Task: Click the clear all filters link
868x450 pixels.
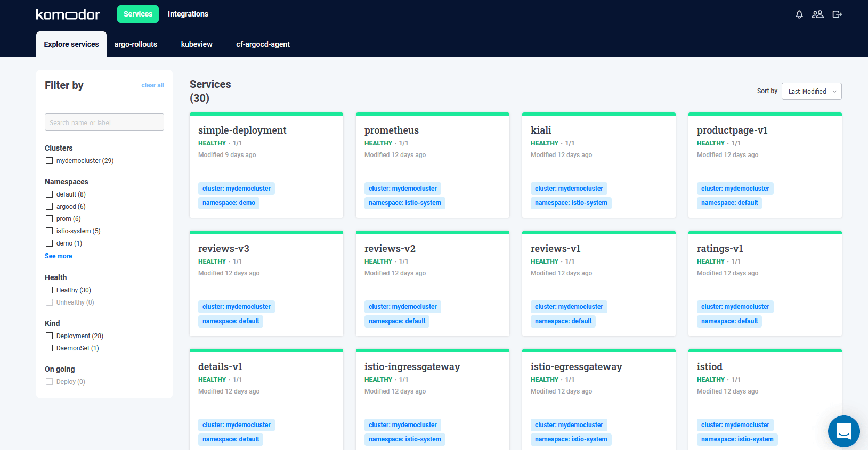Action: coord(152,85)
